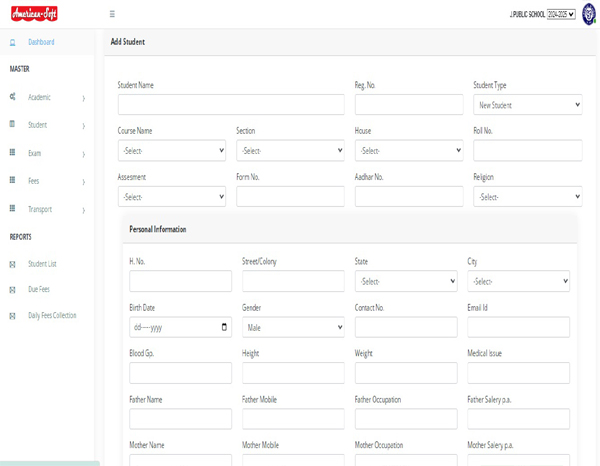Click the Form No. input field
Viewport: 600px width, 466px height.
tap(290, 197)
